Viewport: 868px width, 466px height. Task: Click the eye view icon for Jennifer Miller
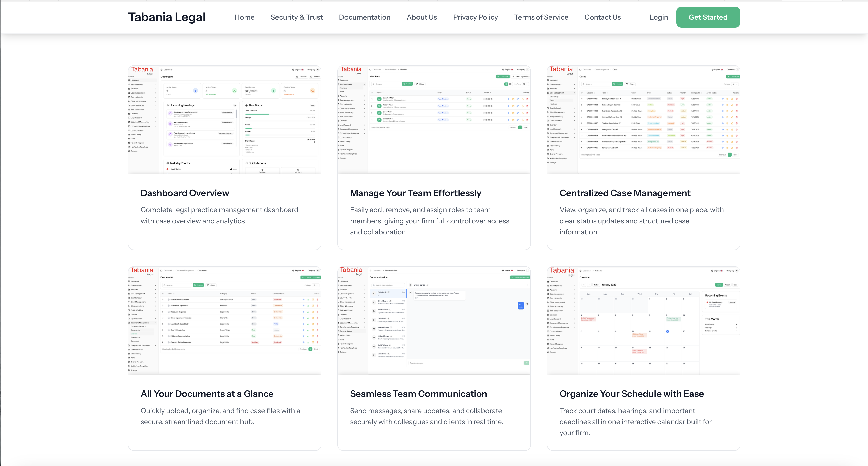509,99
